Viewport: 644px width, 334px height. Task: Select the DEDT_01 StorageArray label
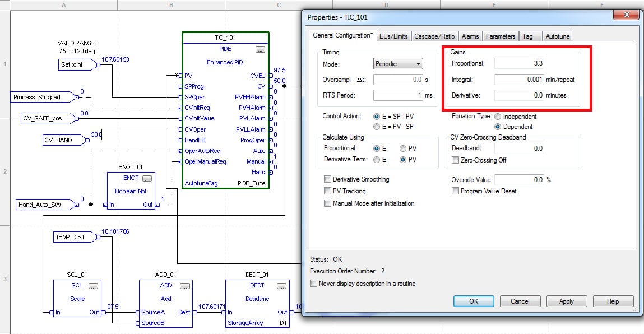tap(245, 323)
